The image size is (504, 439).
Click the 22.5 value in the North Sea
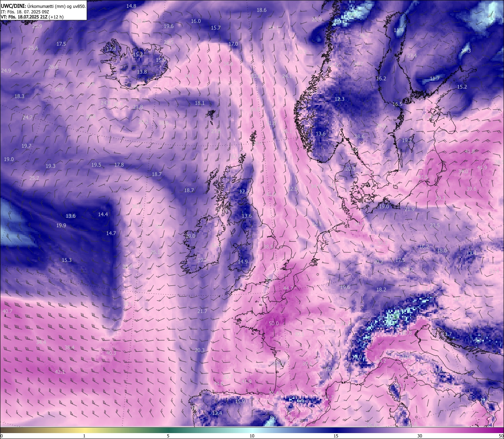point(293,189)
